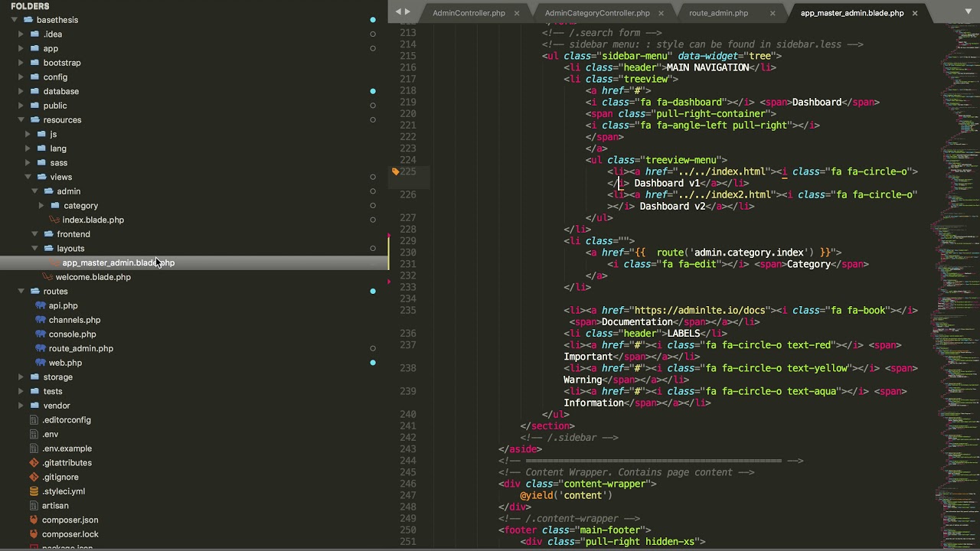The width and height of the screenshot is (980, 551).
Task: Expand the bootstrap folder
Action: pos(21,63)
